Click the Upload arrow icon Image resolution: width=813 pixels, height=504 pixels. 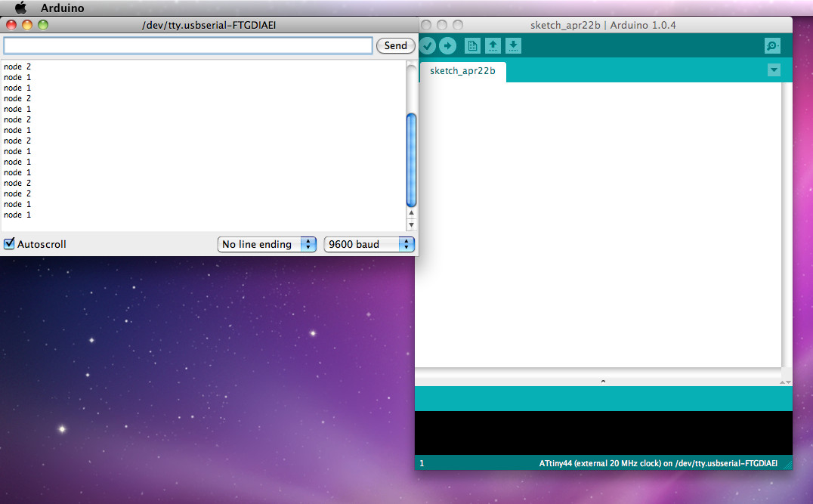pyautogui.click(x=449, y=45)
